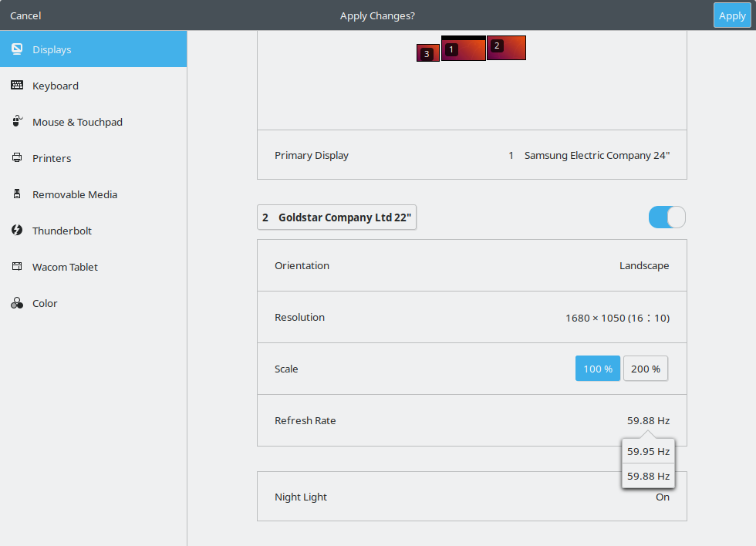
Task: Set scale to 100 %
Action: tap(597, 369)
